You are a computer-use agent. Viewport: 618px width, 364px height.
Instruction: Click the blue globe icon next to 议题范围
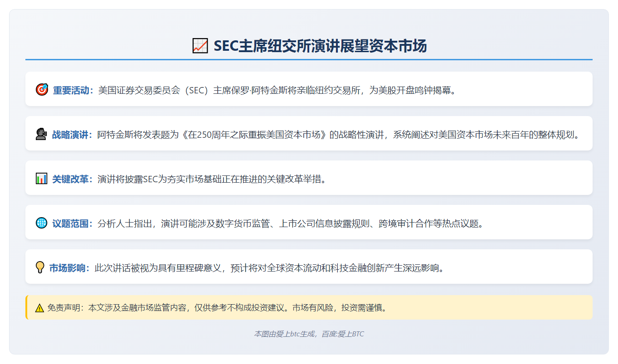pos(41,222)
